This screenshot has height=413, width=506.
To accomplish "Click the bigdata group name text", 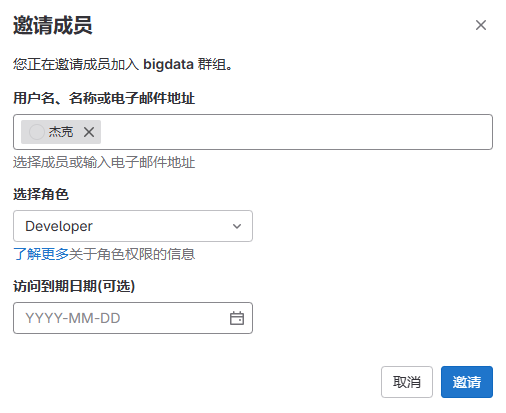I will (x=168, y=64).
